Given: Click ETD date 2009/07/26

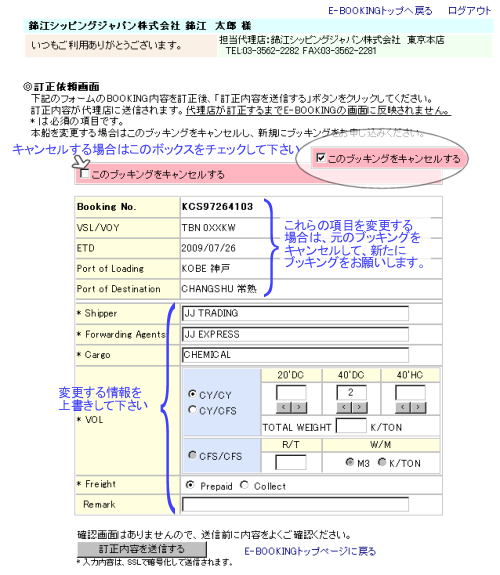Looking at the screenshot, I should point(208,248).
